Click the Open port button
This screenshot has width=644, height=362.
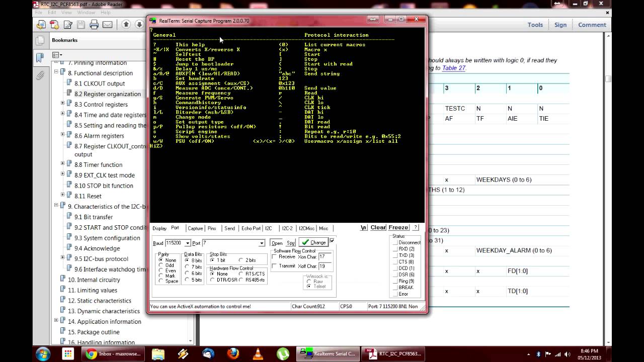277,243
